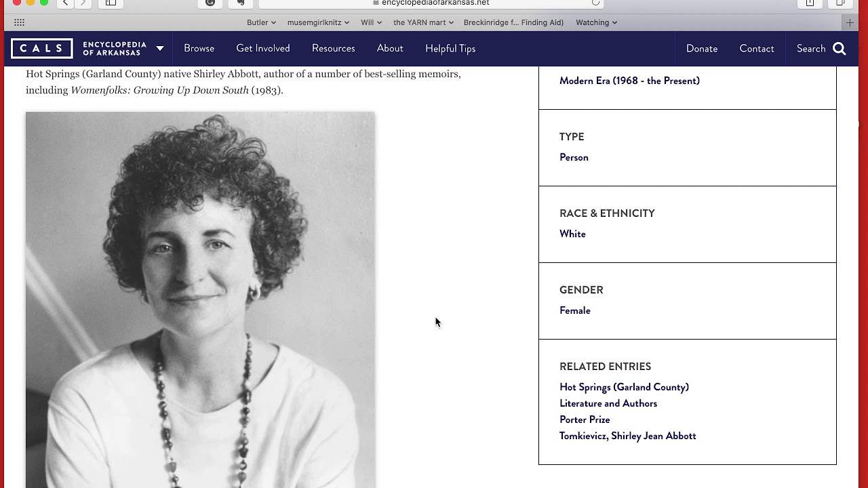Click the Evernote extension icon
This screenshot has height=488, width=868.
(240, 3)
